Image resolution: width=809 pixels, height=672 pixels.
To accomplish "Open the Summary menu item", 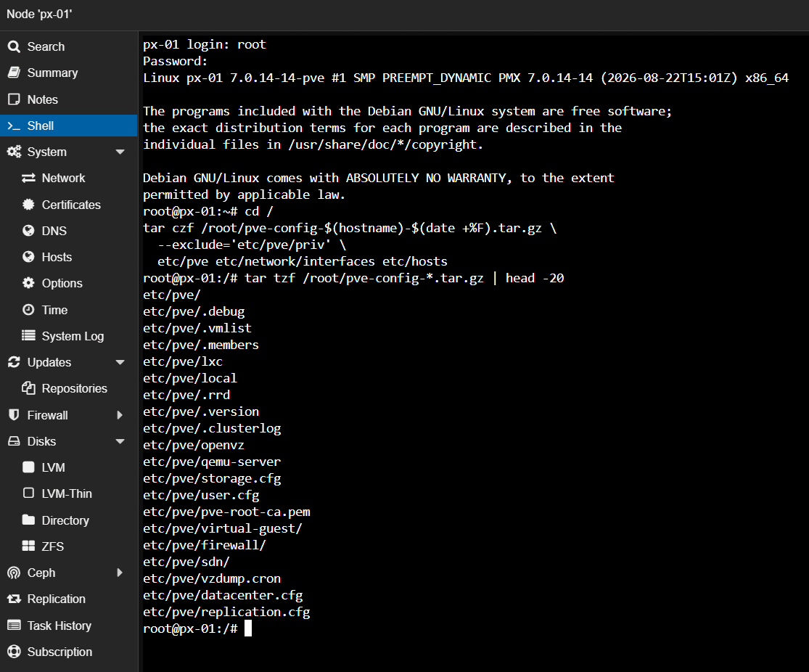I will [x=69, y=73].
